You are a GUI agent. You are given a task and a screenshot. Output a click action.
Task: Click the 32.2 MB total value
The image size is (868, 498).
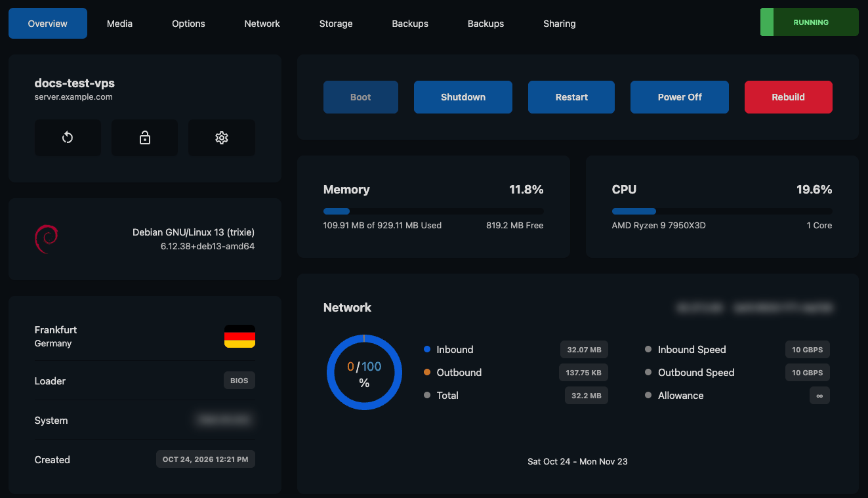pos(587,396)
